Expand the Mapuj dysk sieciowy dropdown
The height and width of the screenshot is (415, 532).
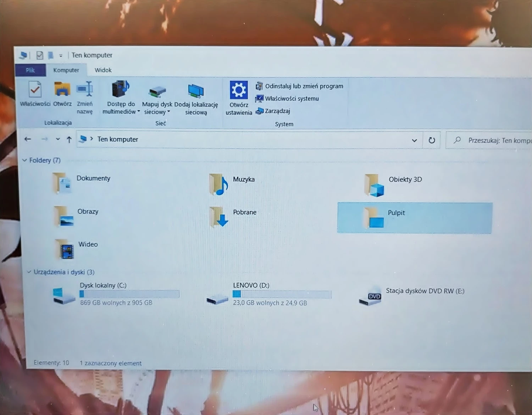point(168,112)
